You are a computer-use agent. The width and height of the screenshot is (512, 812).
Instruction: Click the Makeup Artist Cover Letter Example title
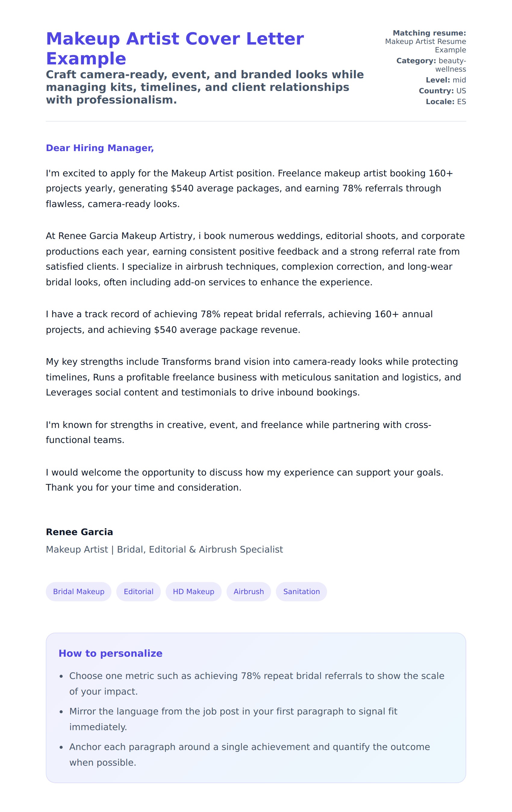pyautogui.click(x=174, y=48)
